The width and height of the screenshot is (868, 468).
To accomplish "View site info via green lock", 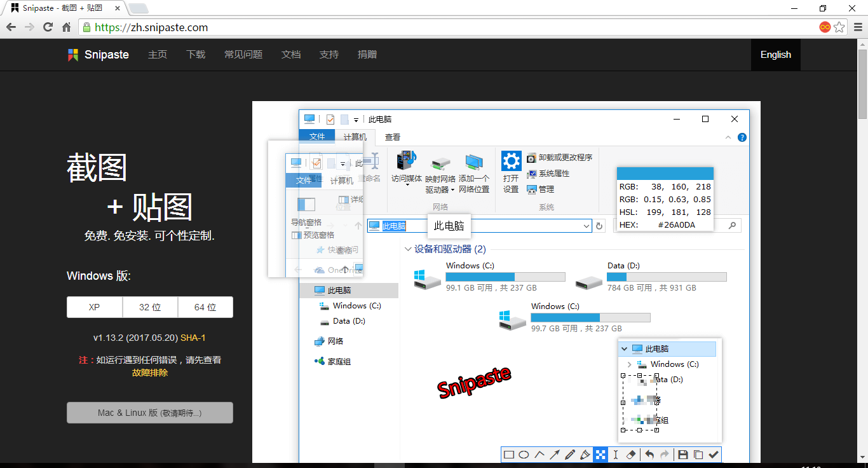I will pyautogui.click(x=86, y=27).
